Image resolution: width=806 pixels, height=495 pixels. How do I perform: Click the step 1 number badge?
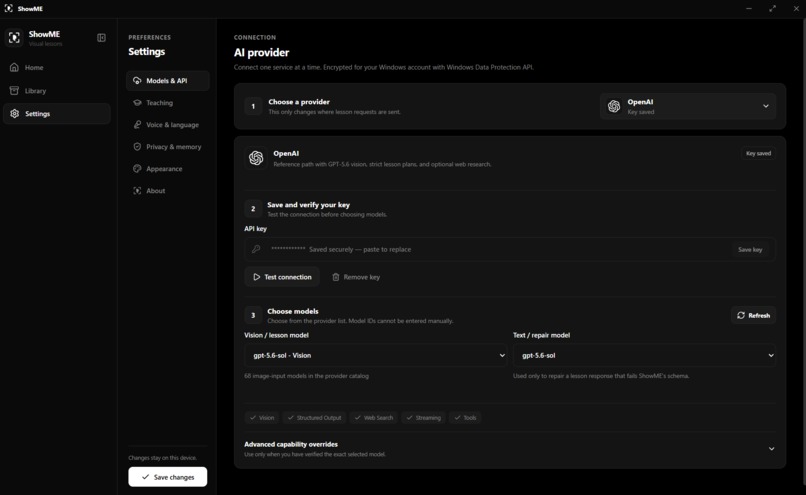253,106
